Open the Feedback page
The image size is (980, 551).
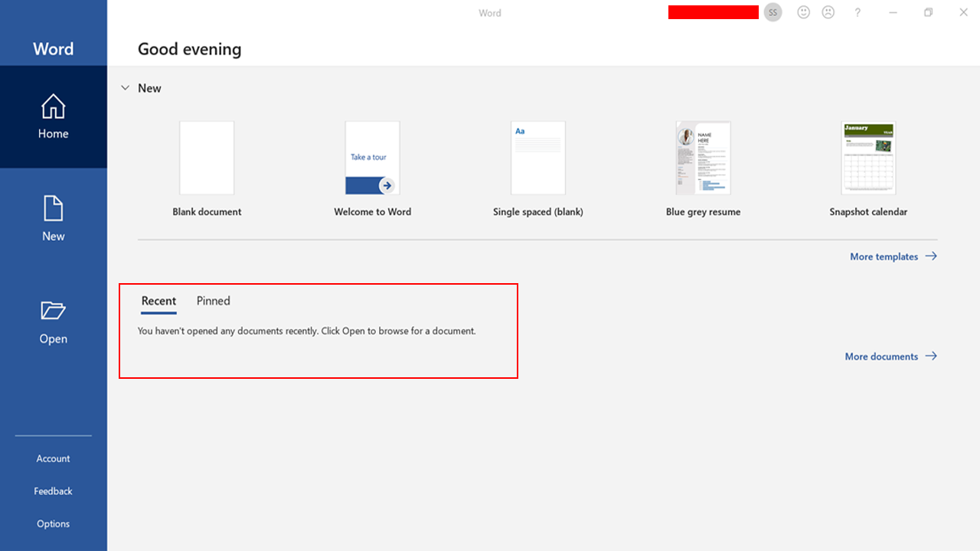pos(54,491)
